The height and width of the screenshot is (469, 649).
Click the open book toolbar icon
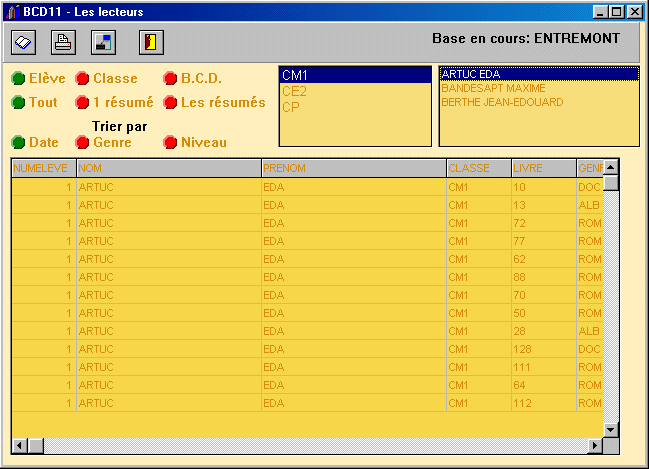coord(24,42)
